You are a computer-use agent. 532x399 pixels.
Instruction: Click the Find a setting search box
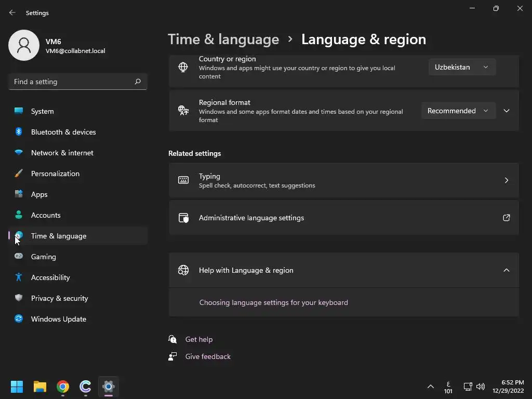(x=78, y=82)
